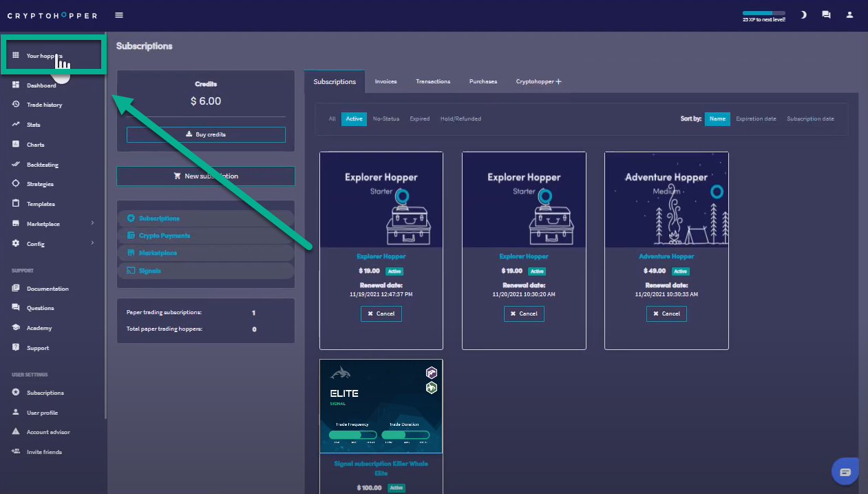Select the Active status filter

click(354, 119)
